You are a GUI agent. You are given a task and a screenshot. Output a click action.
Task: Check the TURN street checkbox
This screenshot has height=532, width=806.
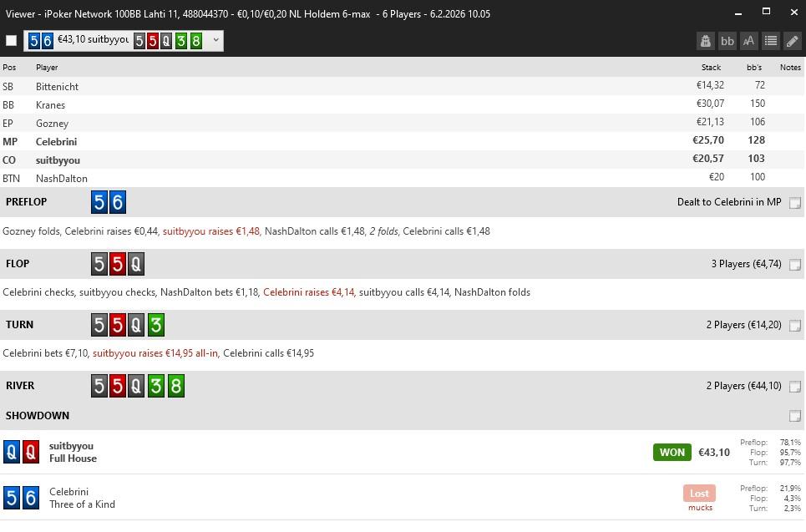pos(795,326)
